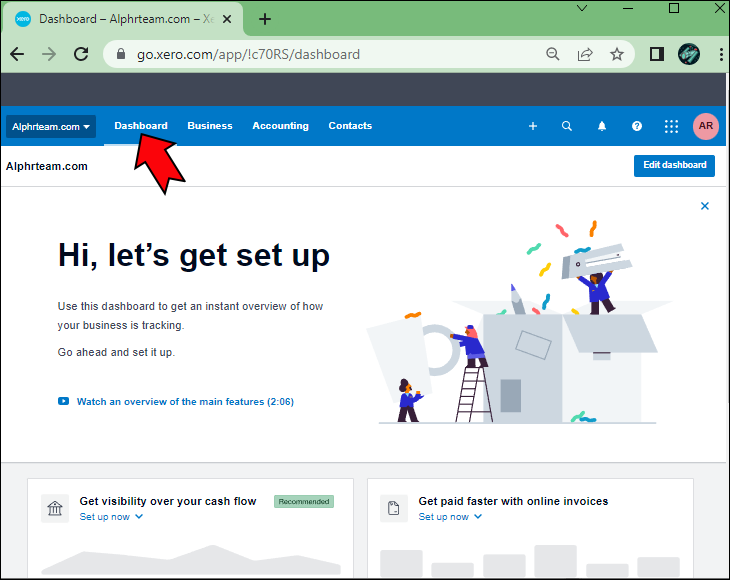Open the Chrome profile avatar
Image resolution: width=730 pixels, height=580 pixels.
[x=689, y=54]
